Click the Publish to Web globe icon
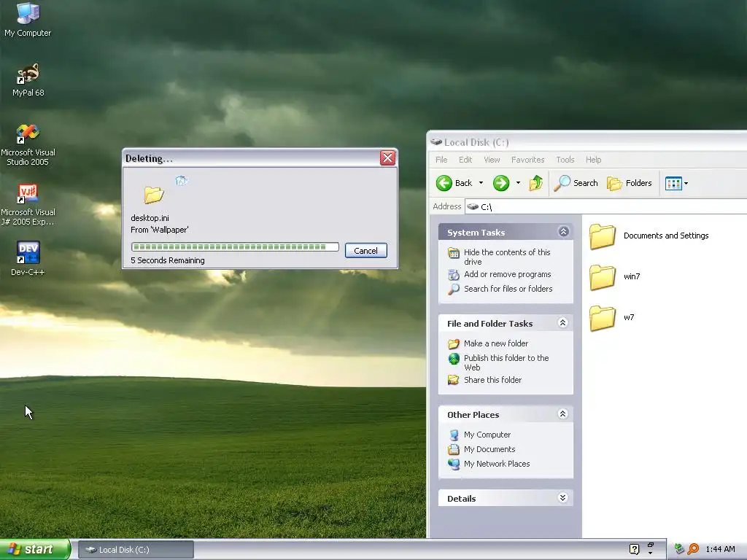Image resolution: width=747 pixels, height=560 pixels. [454, 359]
